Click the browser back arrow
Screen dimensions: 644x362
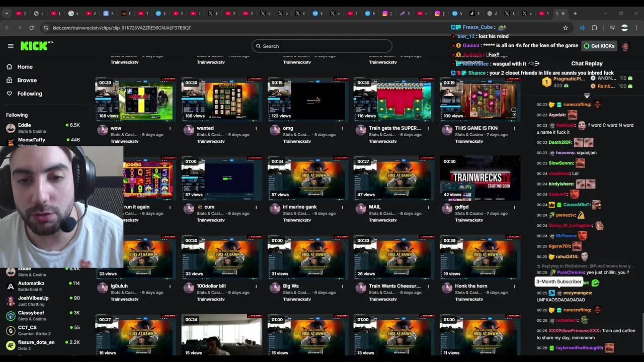[7, 28]
